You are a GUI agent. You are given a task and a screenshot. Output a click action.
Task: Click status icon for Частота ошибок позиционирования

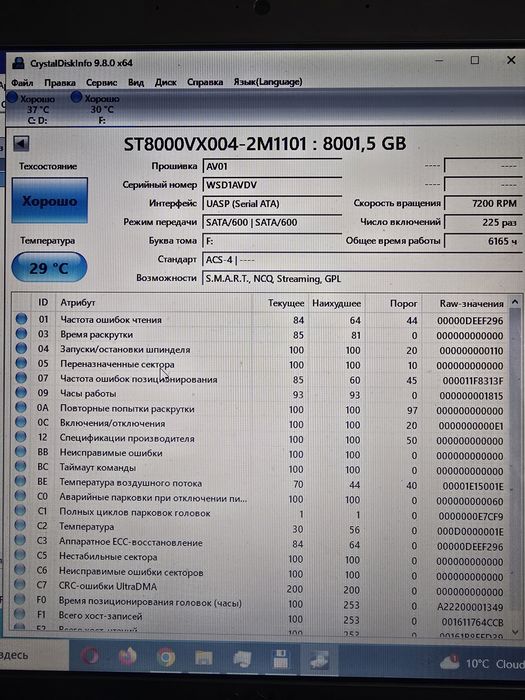tap(21, 378)
